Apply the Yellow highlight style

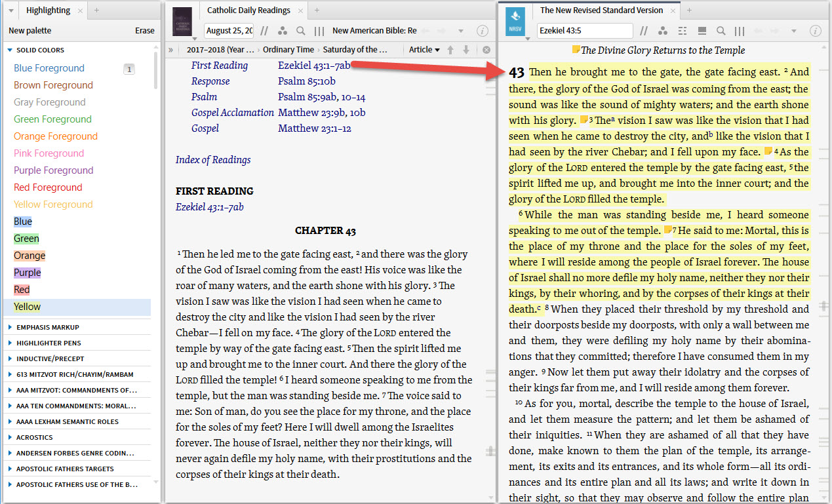point(27,307)
